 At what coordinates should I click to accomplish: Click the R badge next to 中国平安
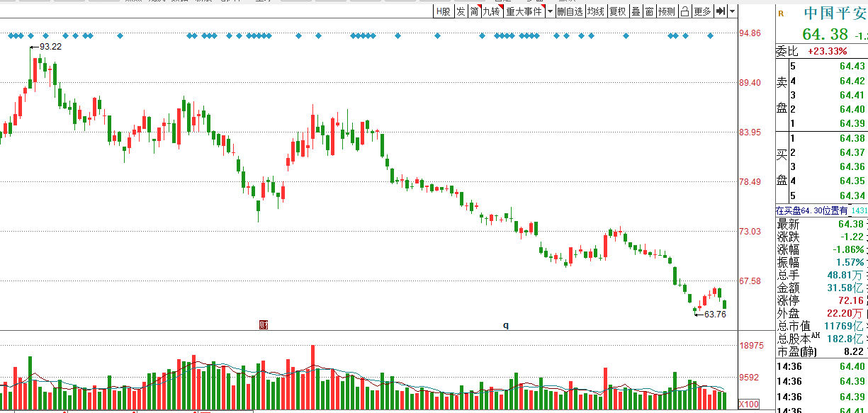point(781,13)
